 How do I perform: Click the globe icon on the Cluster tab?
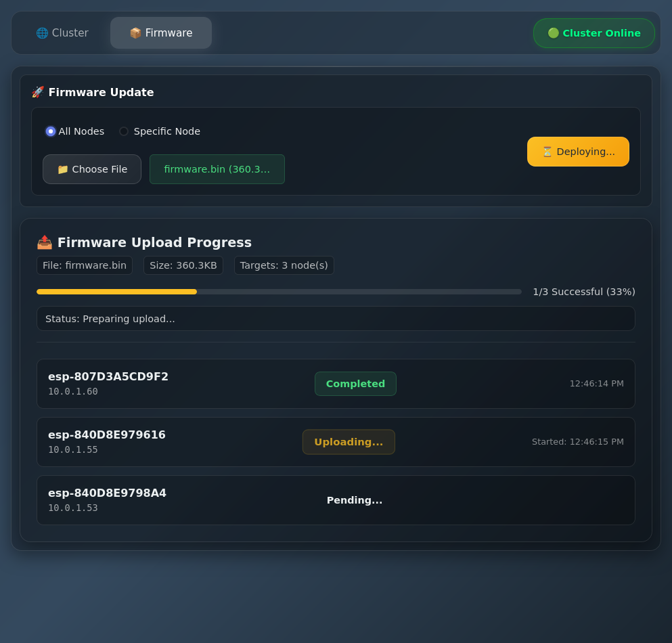[x=42, y=32]
